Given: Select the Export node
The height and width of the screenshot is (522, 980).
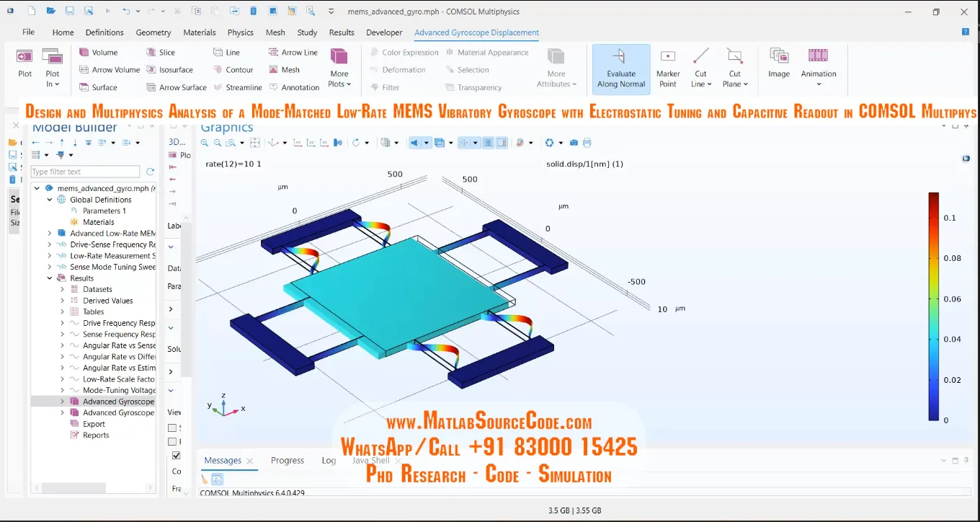Looking at the screenshot, I should pyautogui.click(x=94, y=424).
